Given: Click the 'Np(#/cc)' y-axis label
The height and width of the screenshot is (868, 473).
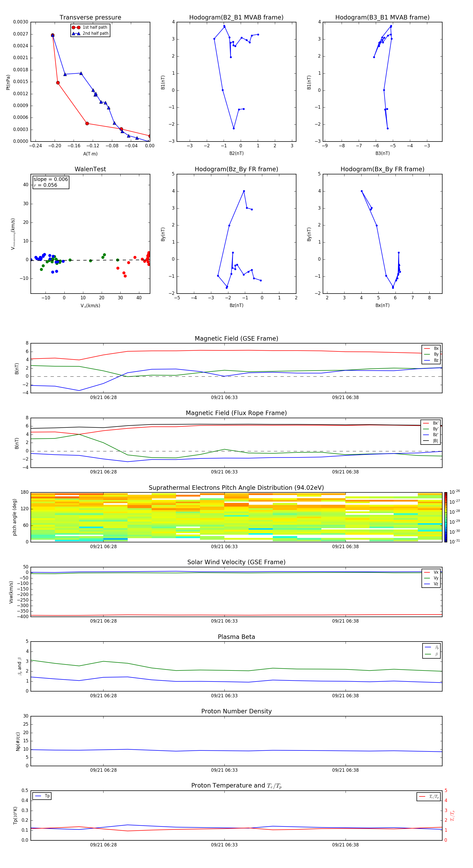Looking at the screenshot, I should click(x=18, y=741).
